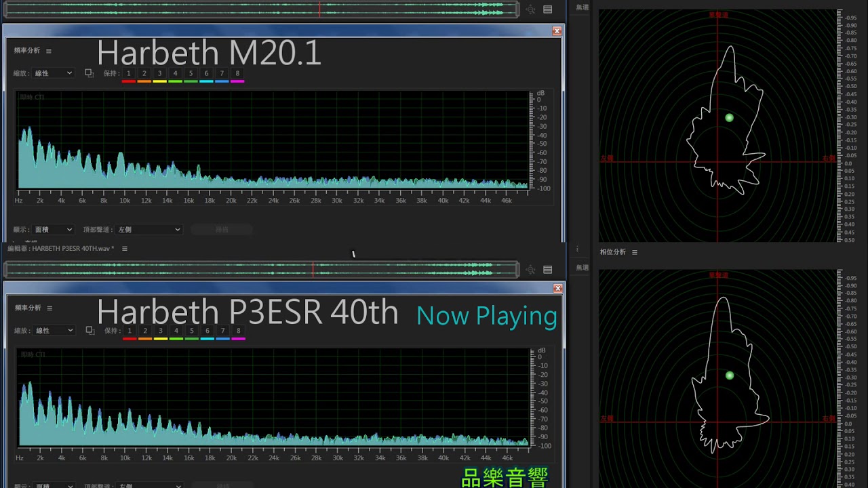Open the 編輯器 HARBETH P3ESR 40TH.wav panel menu
The height and width of the screenshot is (488, 868).
tap(124, 249)
